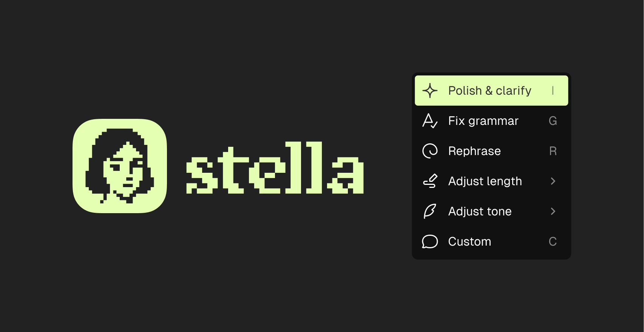Open the Adjust tone menu entry
This screenshot has height=332, width=644.
pos(480,211)
